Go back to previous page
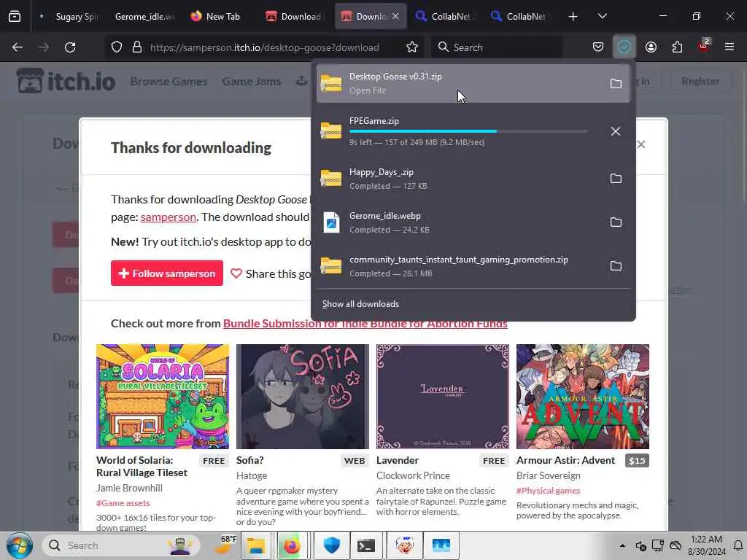 18,47
